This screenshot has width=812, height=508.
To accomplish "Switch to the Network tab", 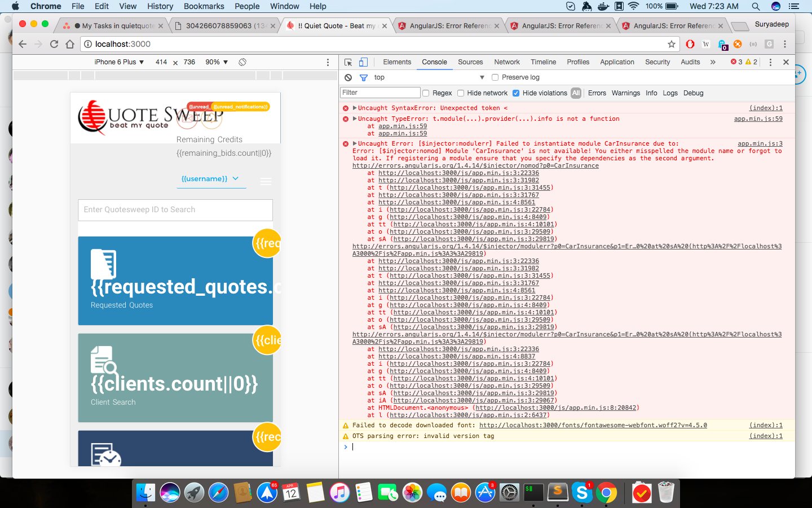I will coord(507,62).
